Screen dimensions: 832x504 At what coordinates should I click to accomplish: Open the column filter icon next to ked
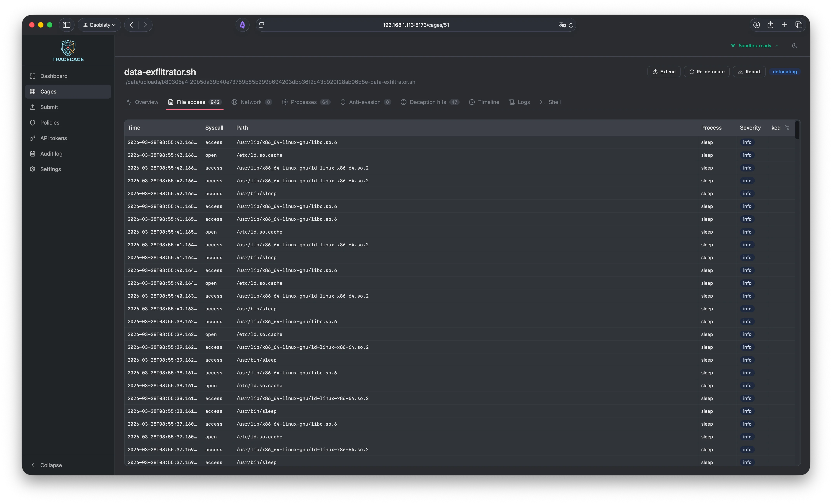click(787, 128)
